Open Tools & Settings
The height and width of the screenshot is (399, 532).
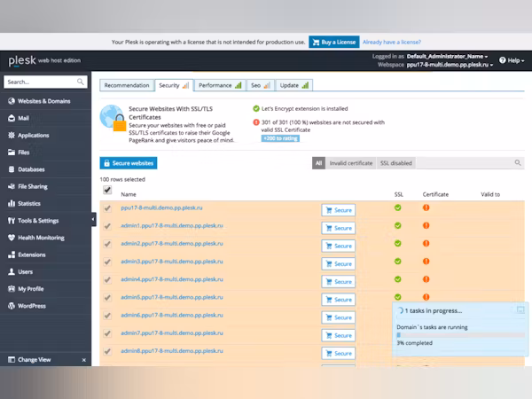click(34, 221)
